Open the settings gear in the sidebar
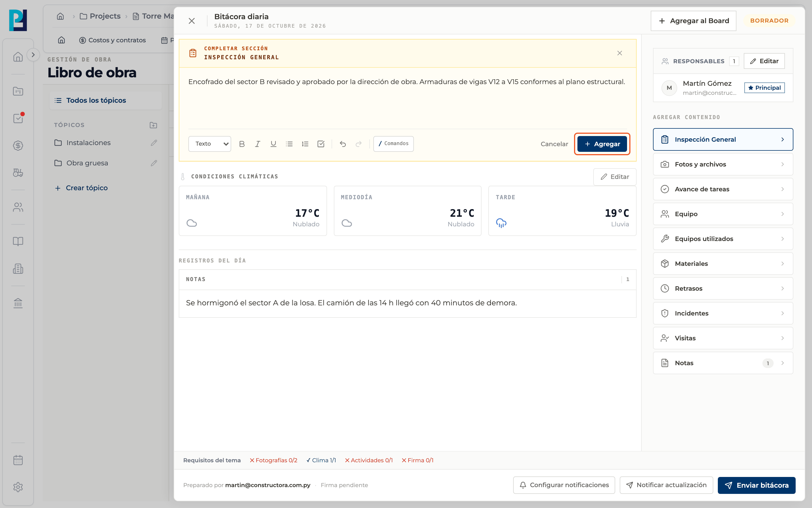The height and width of the screenshot is (508, 812). click(x=18, y=487)
